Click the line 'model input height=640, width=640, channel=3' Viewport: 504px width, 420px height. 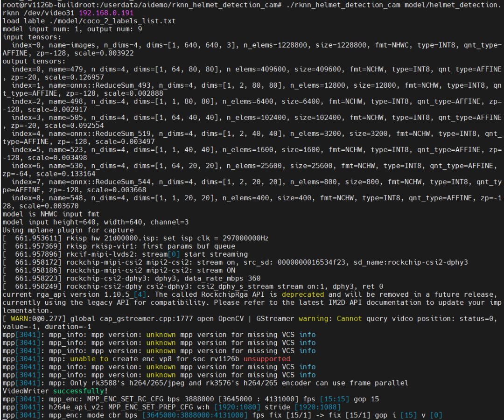[x=96, y=222]
